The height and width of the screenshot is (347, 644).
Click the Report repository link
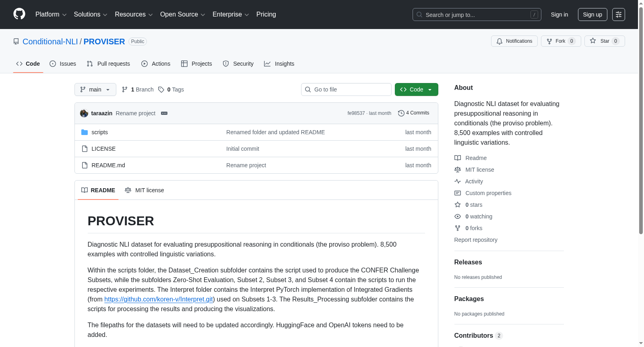[x=476, y=240]
